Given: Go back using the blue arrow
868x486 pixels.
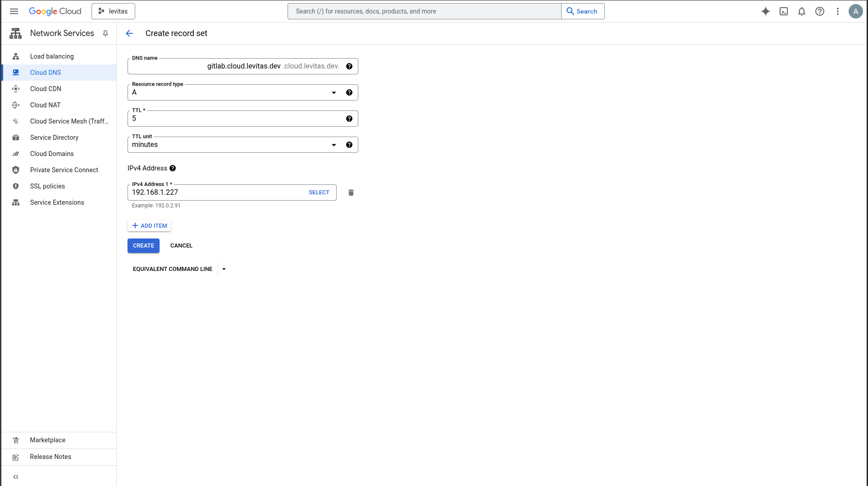Looking at the screenshot, I should click(x=129, y=33).
